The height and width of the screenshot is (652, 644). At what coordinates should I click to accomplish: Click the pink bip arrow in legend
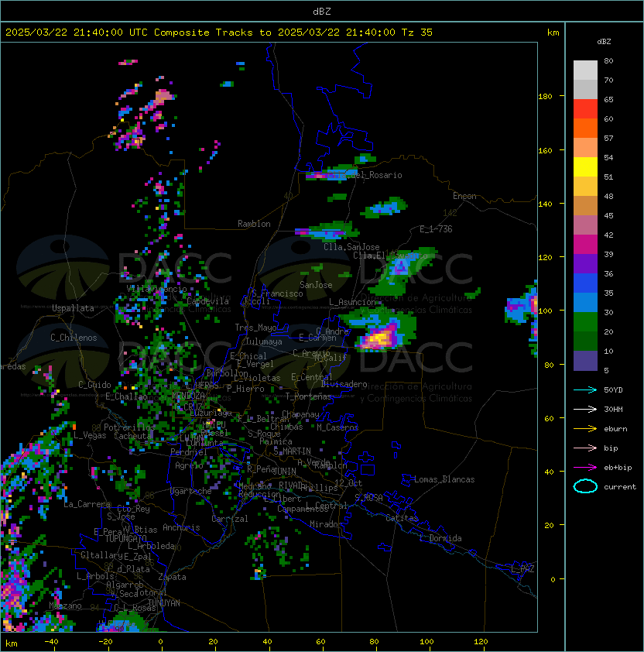click(585, 448)
